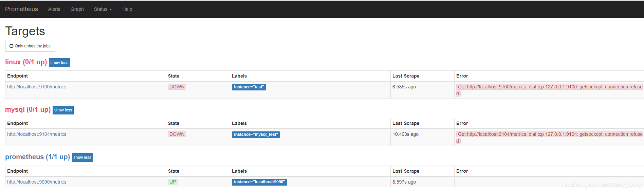Open the Prometheus home brand link
This screenshot has width=644, height=191.
[21, 9]
